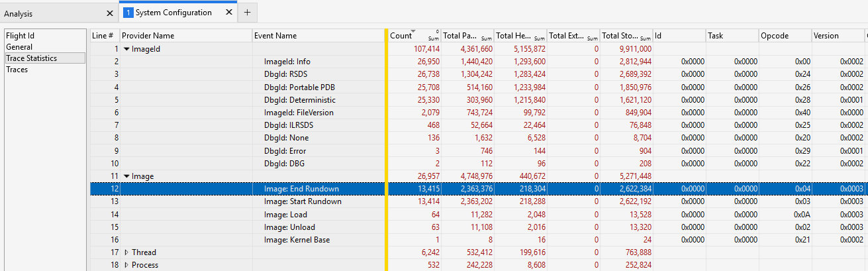The image size is (868, 271).
Task: Collapse the ImageId provider group
Action: 126,49
